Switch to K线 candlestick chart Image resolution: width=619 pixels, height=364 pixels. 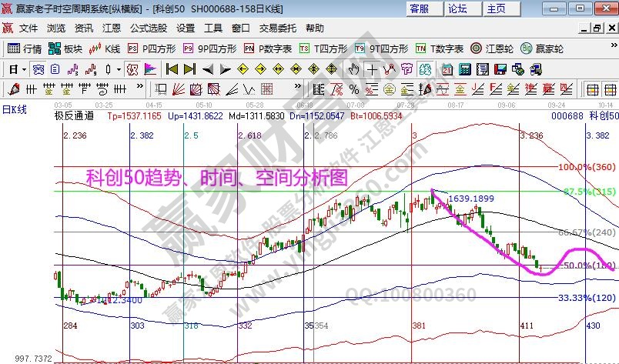click(105, 48)
